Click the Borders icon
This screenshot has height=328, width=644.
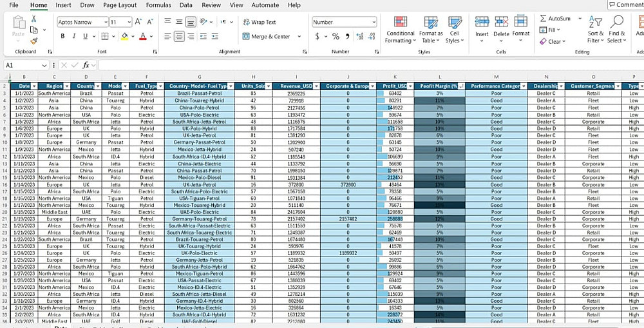point(105,36)
